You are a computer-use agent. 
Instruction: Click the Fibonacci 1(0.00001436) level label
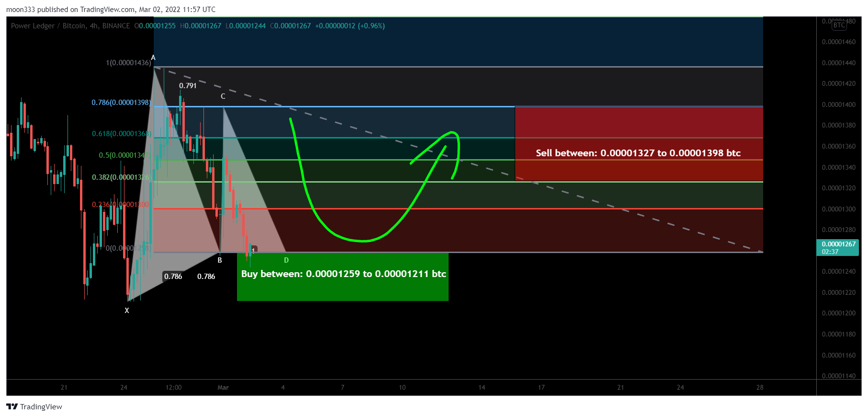[x=128, y=63]
